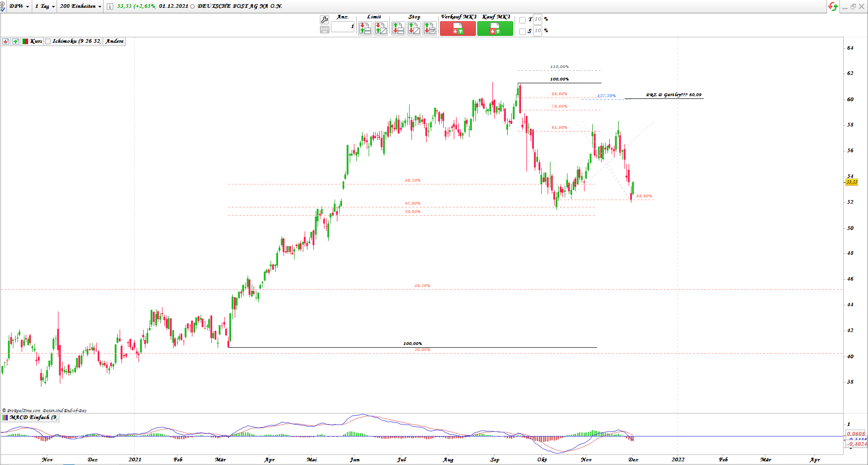Click the Sep label on time axis
The height and width of the screenshot is (465, 868).
point(495,459)
